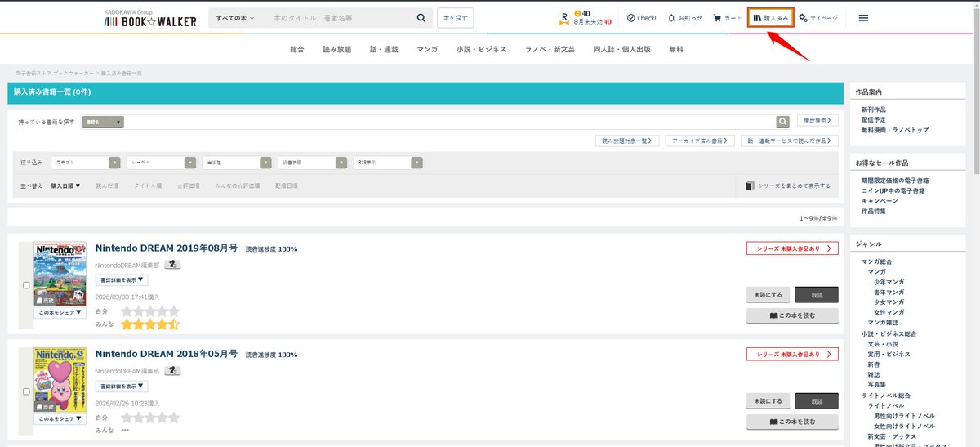980x447 pixels.
Task: Open the hamburger menu icon
Action: point(863,18)
